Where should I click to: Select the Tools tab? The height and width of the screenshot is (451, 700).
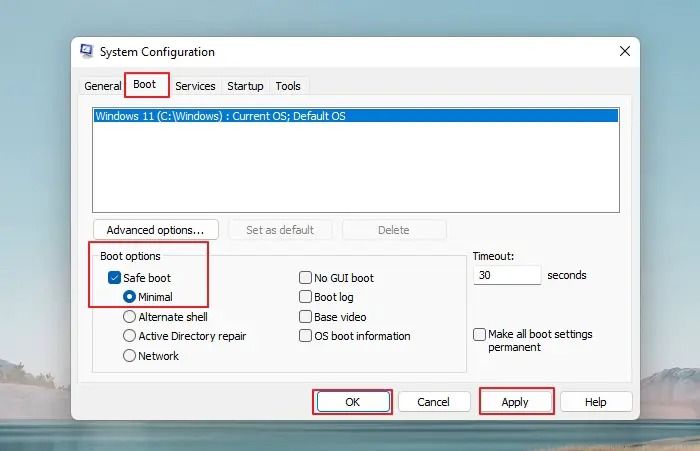[x=288, y=86]
